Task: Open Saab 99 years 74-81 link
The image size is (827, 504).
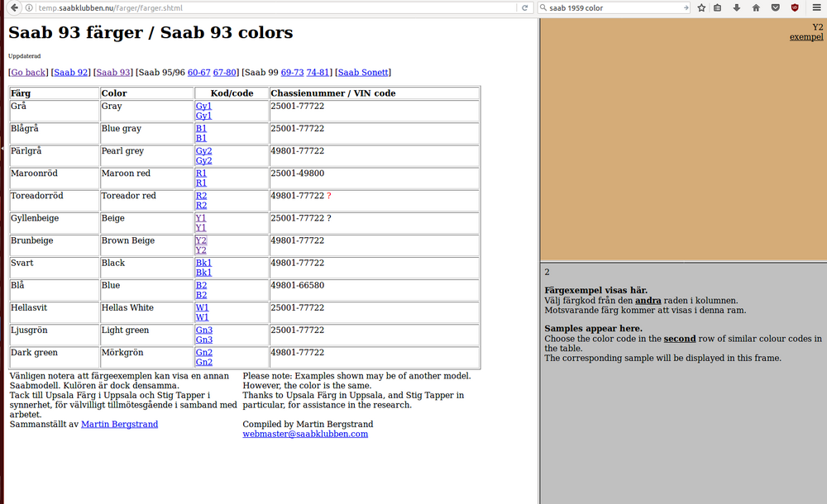Action: point(318,72)
